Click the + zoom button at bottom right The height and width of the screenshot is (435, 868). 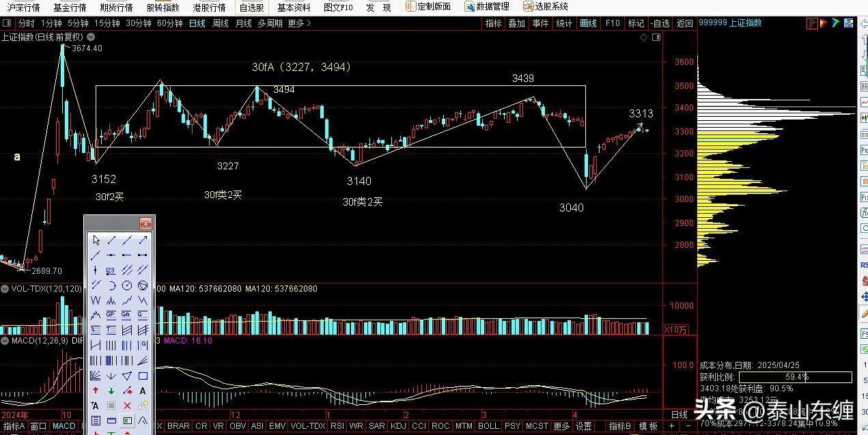click(x=671, y=426)
